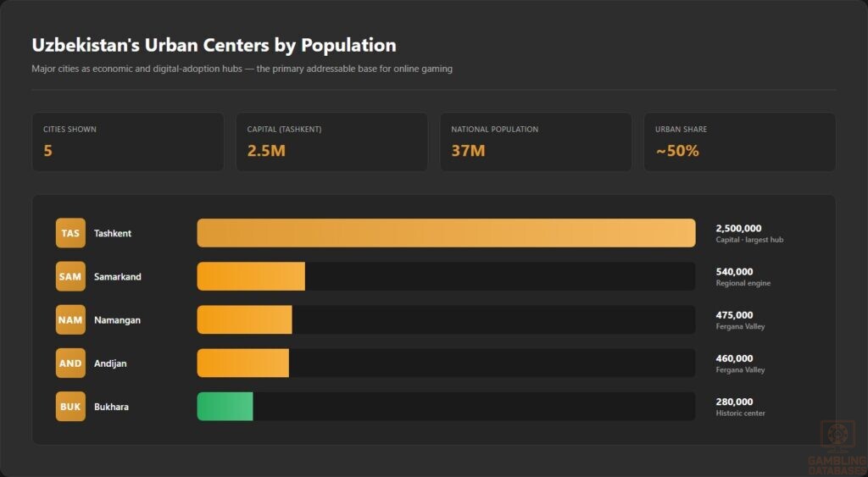The image size is (868, 477).
Task: Click the Namangan orange bar
Action: pyautogui.click(x=244, y=320)
